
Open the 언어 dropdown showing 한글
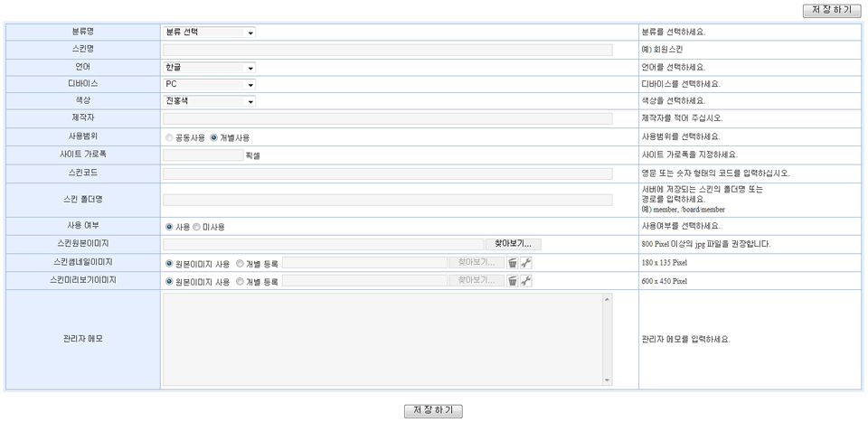pyautogui.click(x=209, y=68)
